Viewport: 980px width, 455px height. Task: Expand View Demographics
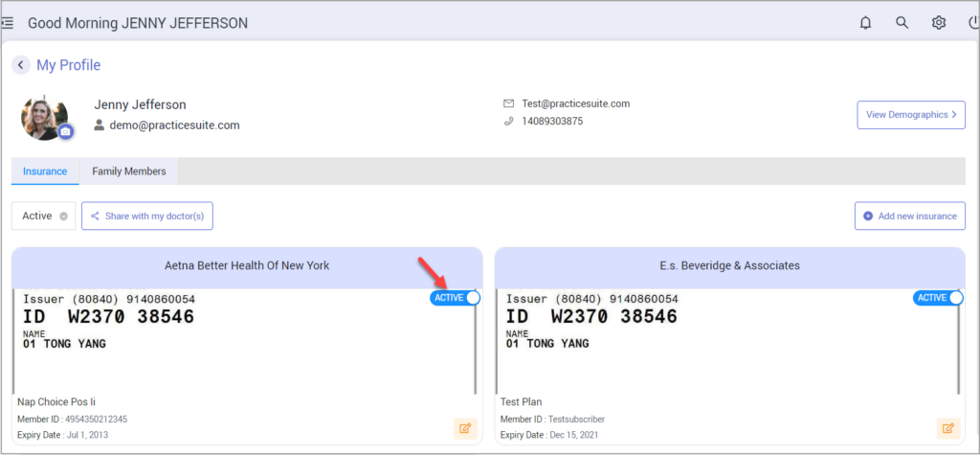point(910,115)
